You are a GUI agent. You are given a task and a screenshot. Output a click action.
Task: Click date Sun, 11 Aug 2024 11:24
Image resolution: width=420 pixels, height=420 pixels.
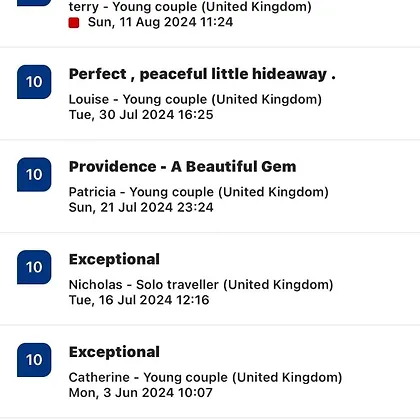tap(160, 22)
